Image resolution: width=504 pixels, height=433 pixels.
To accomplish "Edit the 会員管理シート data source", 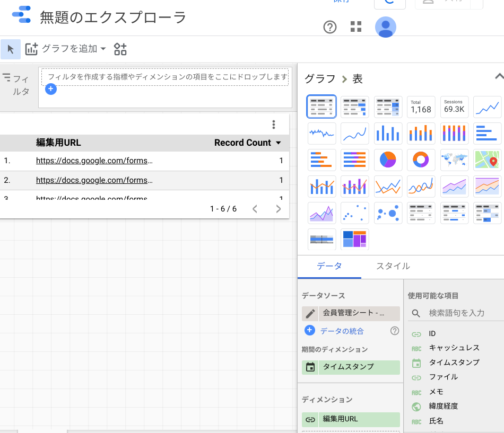I will [310, 314].
